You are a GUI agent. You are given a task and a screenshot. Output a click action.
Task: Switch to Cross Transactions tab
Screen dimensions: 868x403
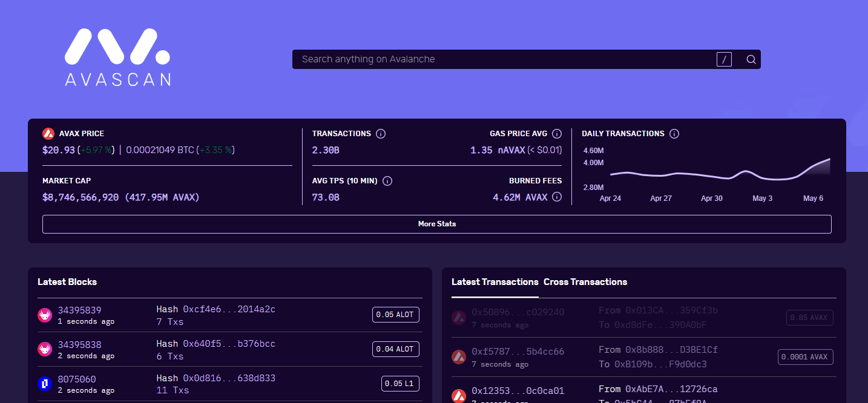click(x=585, y=282)
